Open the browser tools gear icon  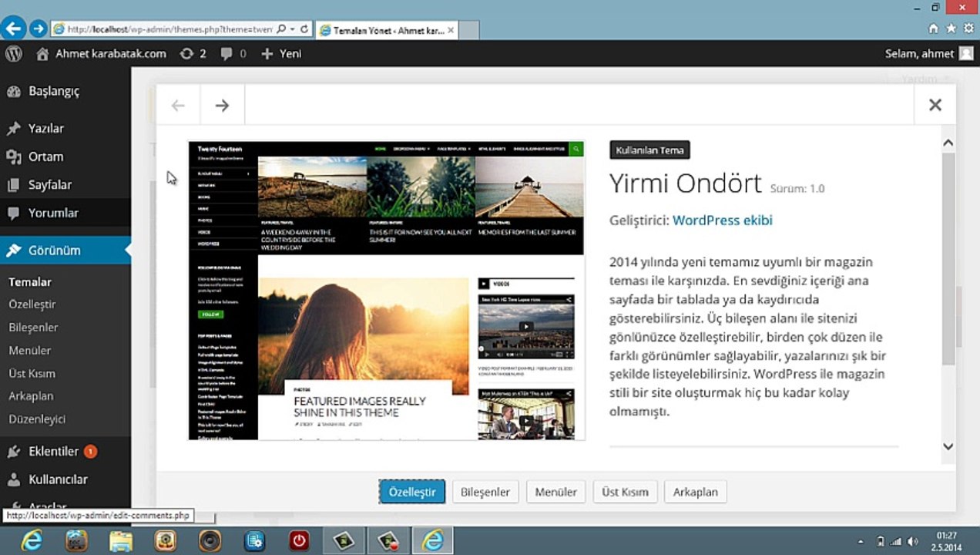click(x=968, y=29)
